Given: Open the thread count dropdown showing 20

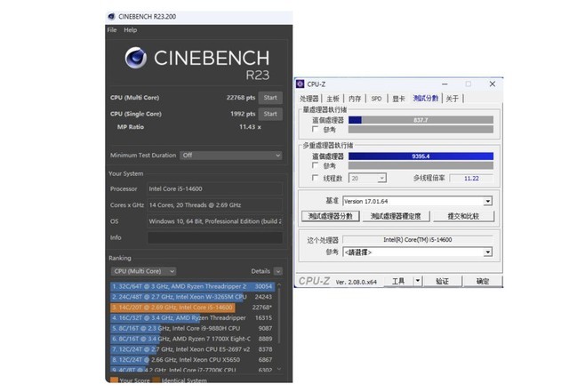Looking at the screenshot, I should click(367, 178).
